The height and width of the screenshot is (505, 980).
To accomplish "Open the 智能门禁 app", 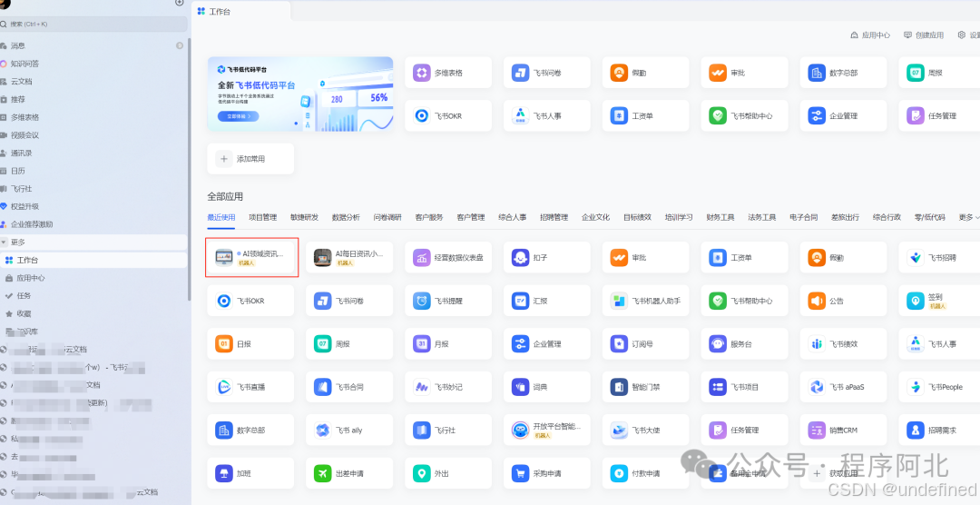I will coord(646,387).
